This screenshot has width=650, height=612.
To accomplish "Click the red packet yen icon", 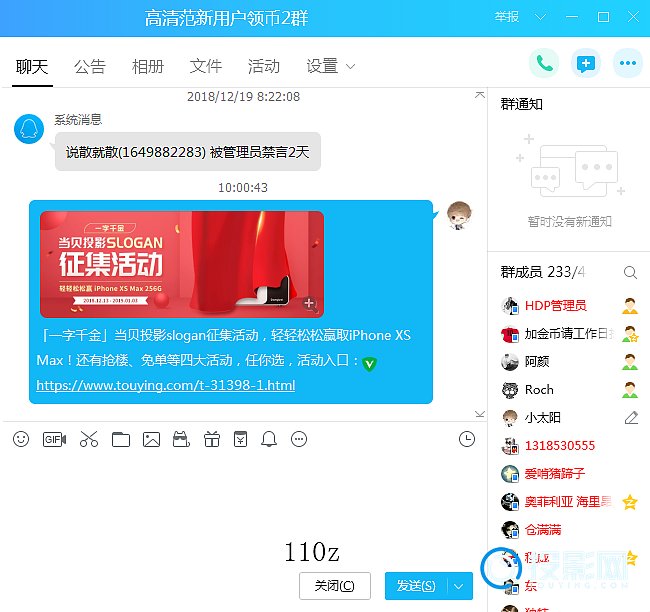I will [240, 439].
